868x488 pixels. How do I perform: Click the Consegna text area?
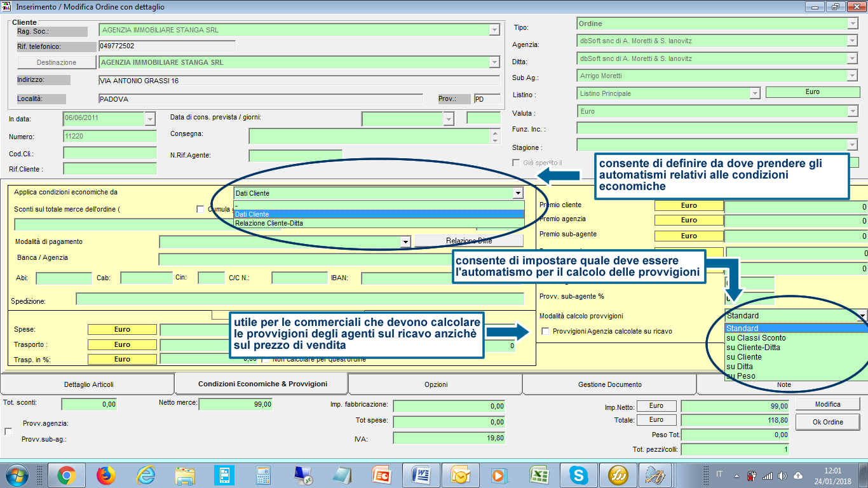pyautogui.click(x=370, y=137)
